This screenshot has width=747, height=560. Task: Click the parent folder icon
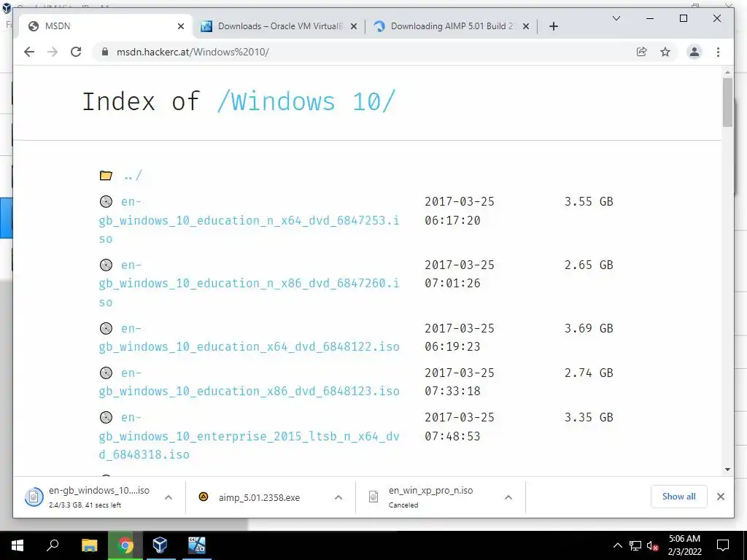pos(106,175)
